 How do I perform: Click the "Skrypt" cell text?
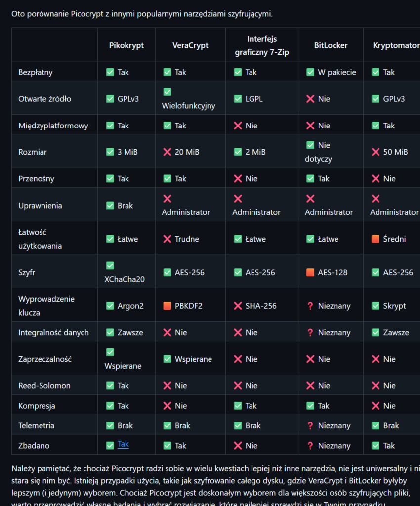394,306
